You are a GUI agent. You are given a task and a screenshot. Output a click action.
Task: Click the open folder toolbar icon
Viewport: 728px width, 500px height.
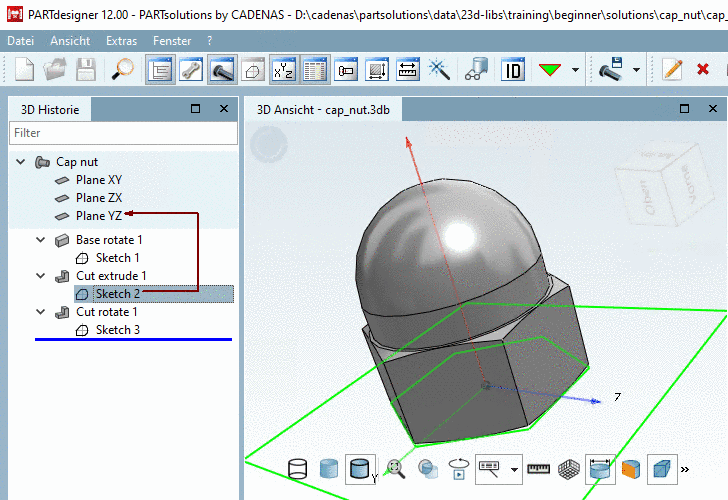(x=55, y=70)
